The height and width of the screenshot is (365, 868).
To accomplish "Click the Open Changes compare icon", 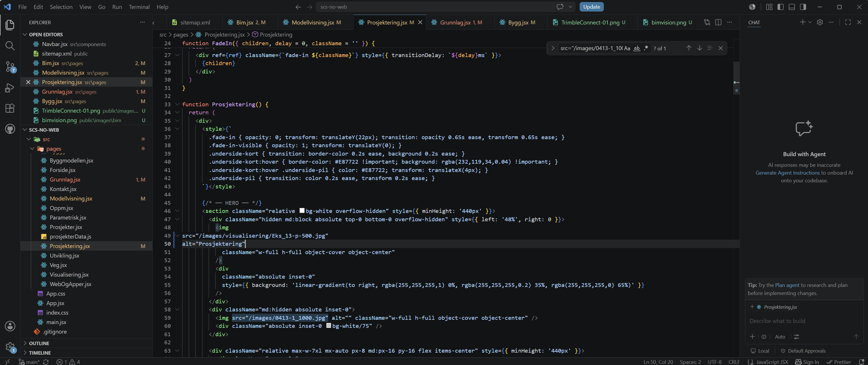I will pos(707,22).
